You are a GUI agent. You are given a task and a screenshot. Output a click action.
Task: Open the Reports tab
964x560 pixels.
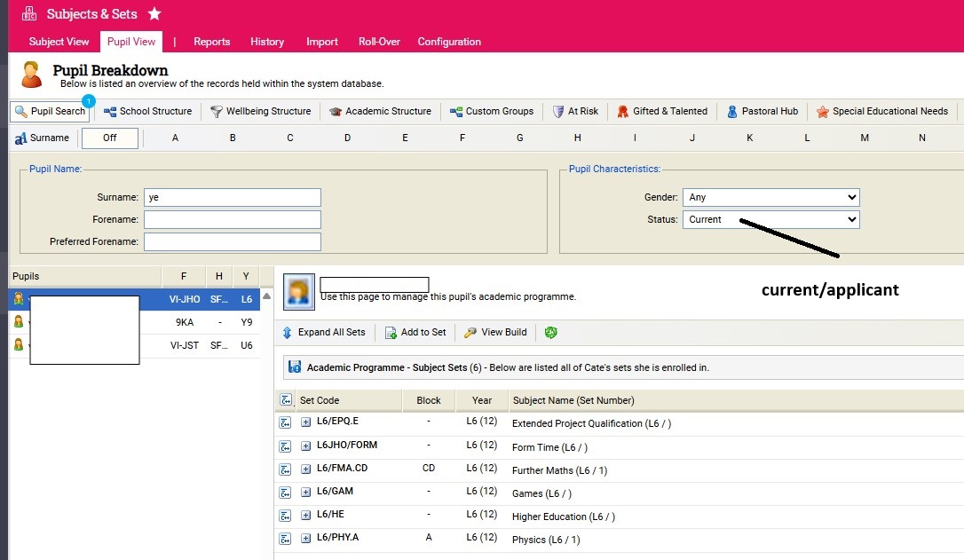coord(211,42)
